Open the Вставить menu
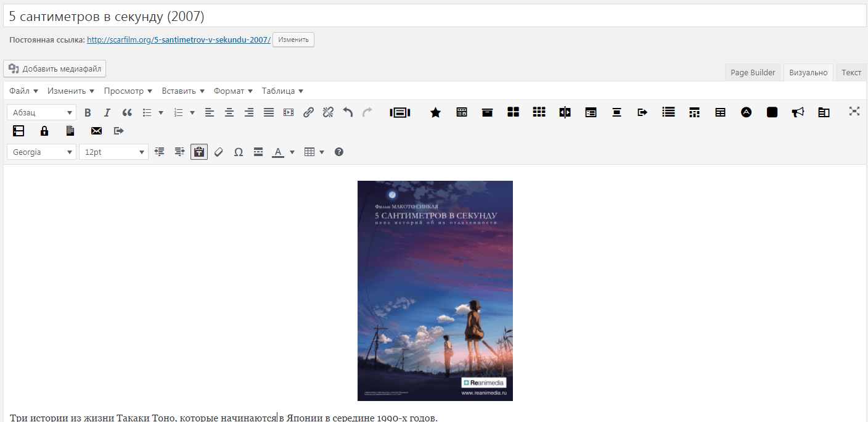 point(183,91)
